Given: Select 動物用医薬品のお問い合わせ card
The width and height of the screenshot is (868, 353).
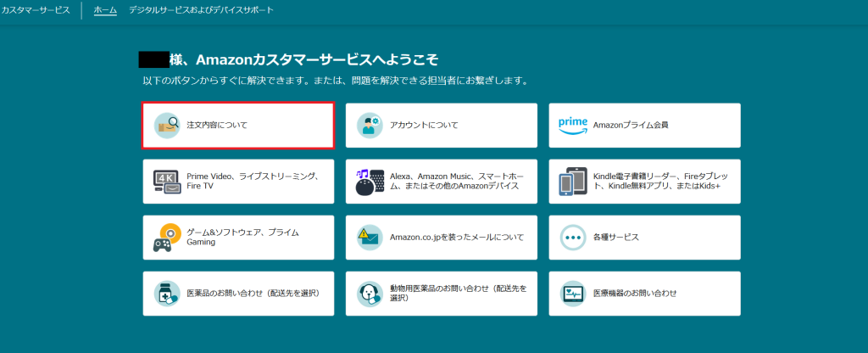Looking at the screenshot, I should pyautogui.click(x=441, y=293).
